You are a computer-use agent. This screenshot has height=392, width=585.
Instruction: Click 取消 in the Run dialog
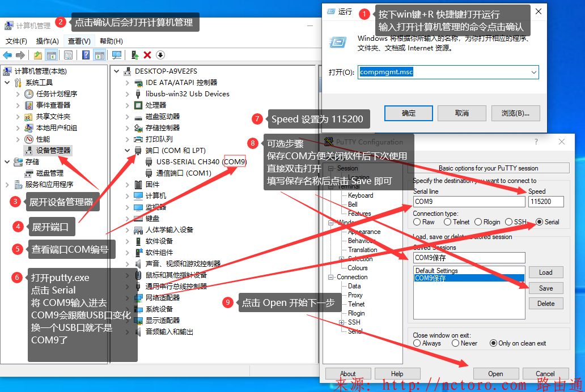[462, 113]
